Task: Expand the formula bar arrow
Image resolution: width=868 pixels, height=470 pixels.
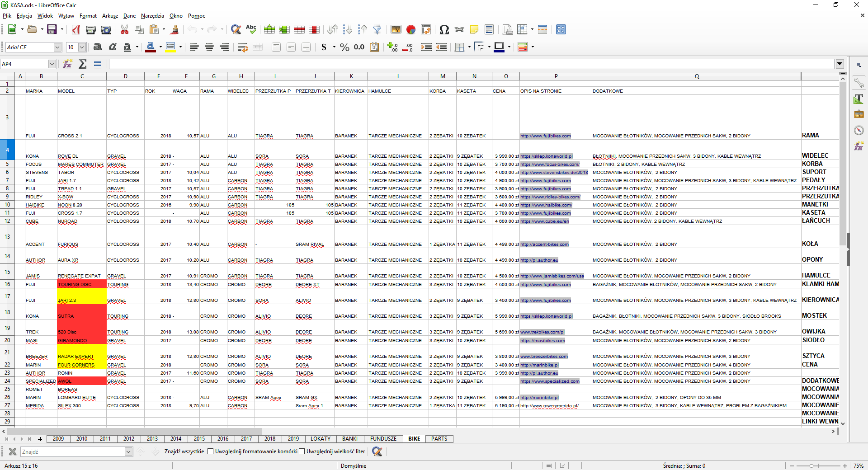Action: [x=840, y=64]
